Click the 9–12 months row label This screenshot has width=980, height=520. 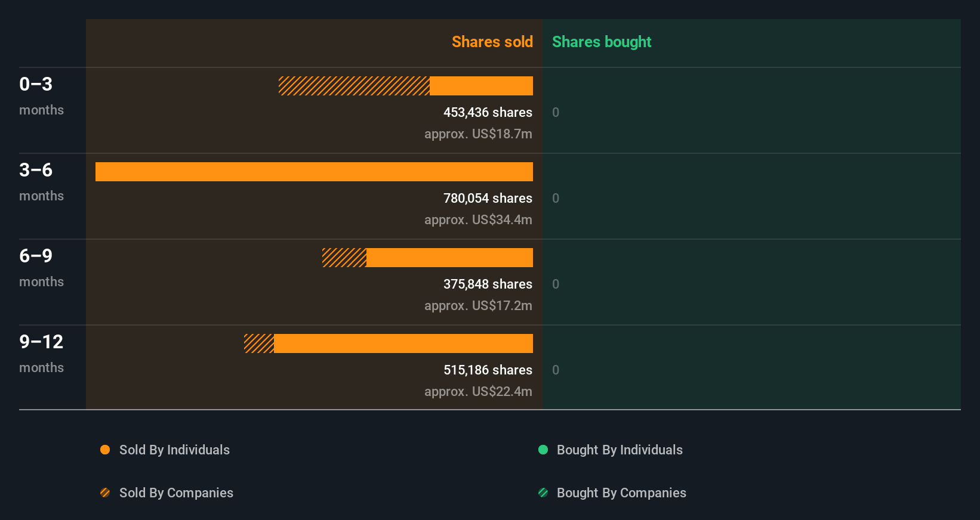tap(41, 354)
